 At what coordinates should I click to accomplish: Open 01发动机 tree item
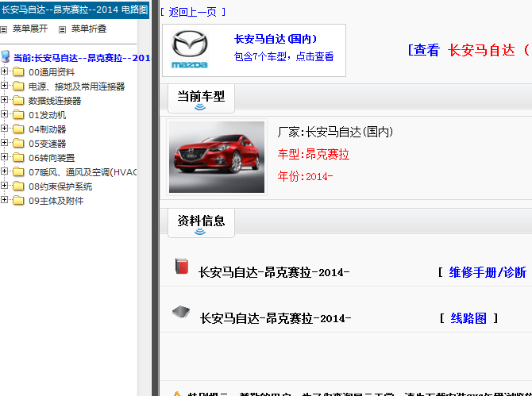click(47, 115)
